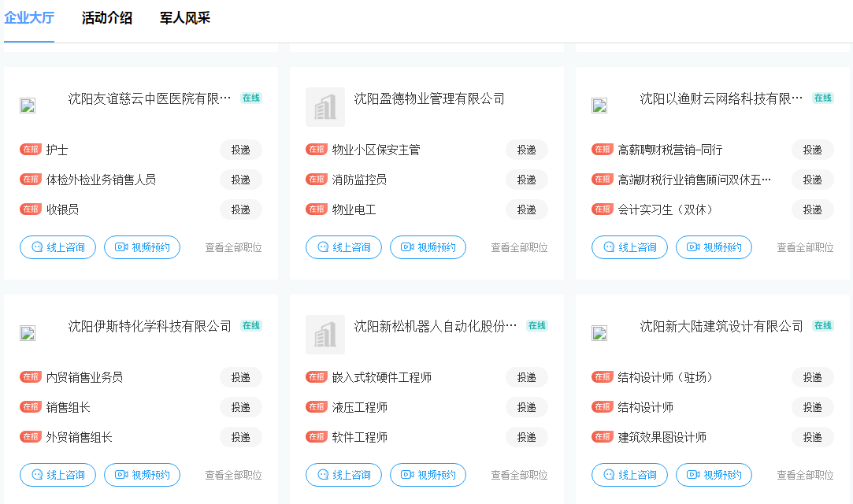Click the logo of 沈阳友谊慈云中医医院
Viewport: 853px width, 504px height.
28,106
